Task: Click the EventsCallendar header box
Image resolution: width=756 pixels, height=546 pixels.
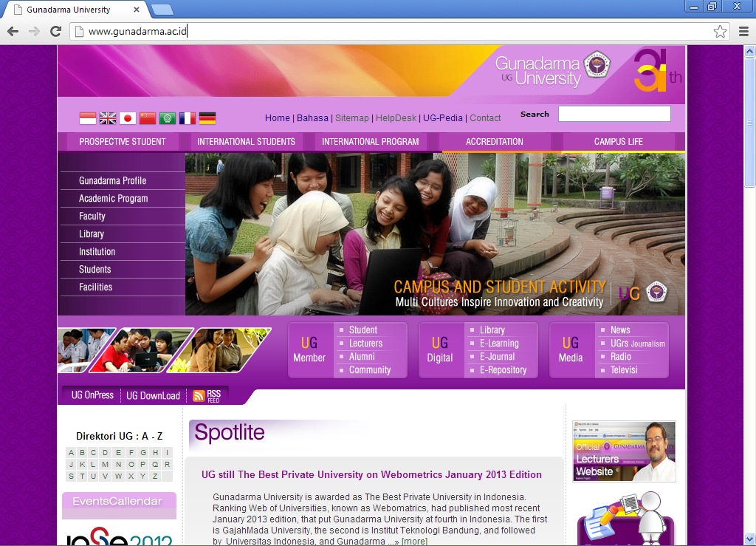Action: [x=119, y=505]
